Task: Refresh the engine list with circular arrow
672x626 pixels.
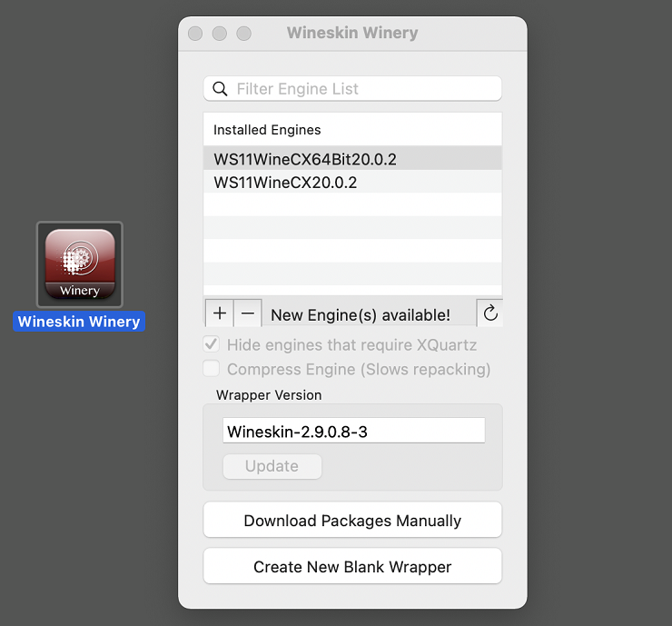Action: pyautogui.click(x=490, y=313)
